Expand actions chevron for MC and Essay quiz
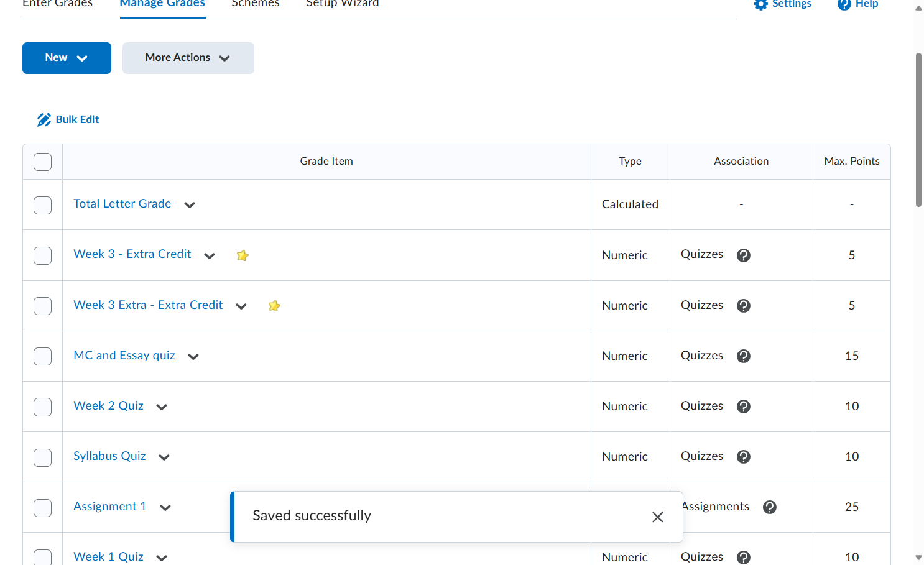 pyautogui.click(x=193, y=356)
